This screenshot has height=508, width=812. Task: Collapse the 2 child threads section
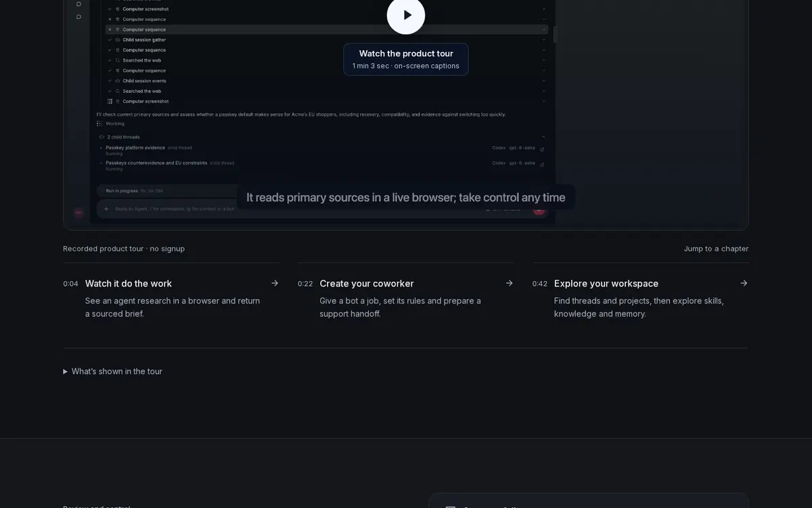[x=543, y=137]
